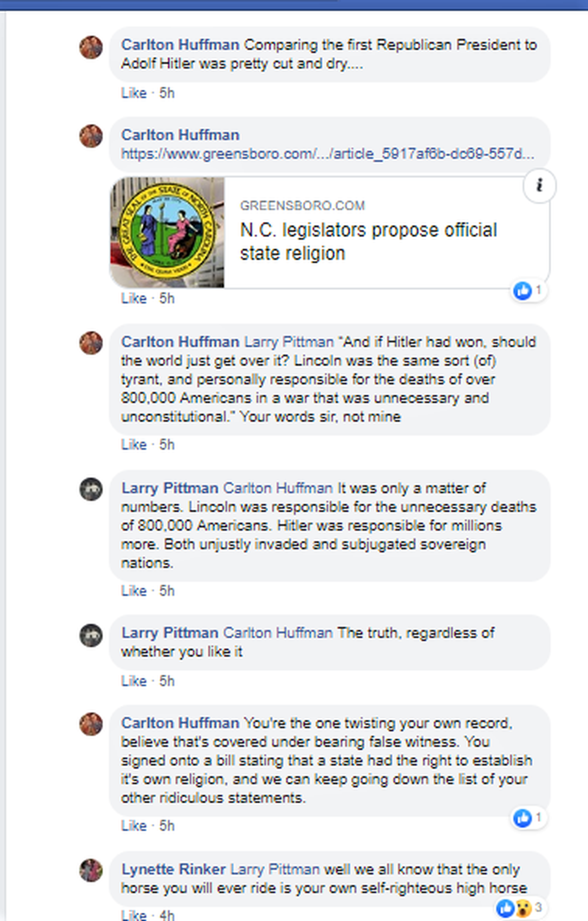Like Larry Pittman's 'The truth' comment

coord(134,681)
